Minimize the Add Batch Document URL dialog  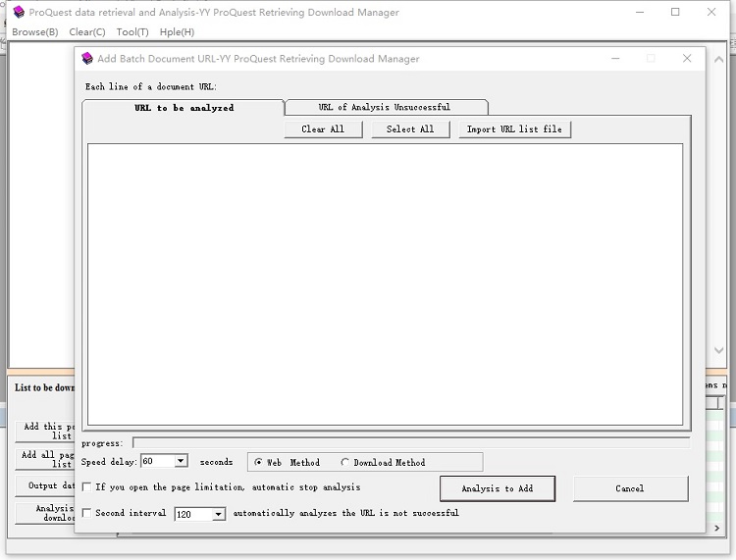point(615,58)
